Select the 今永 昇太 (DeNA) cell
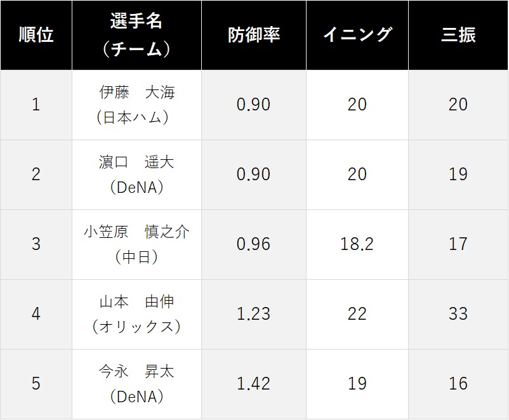509x420 pixels. (136, 384)
